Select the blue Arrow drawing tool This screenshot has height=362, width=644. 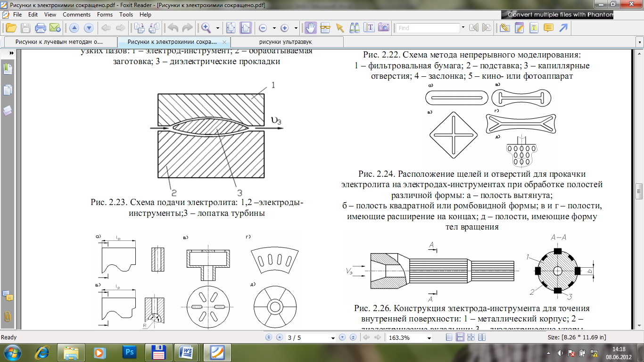(563, 28)
